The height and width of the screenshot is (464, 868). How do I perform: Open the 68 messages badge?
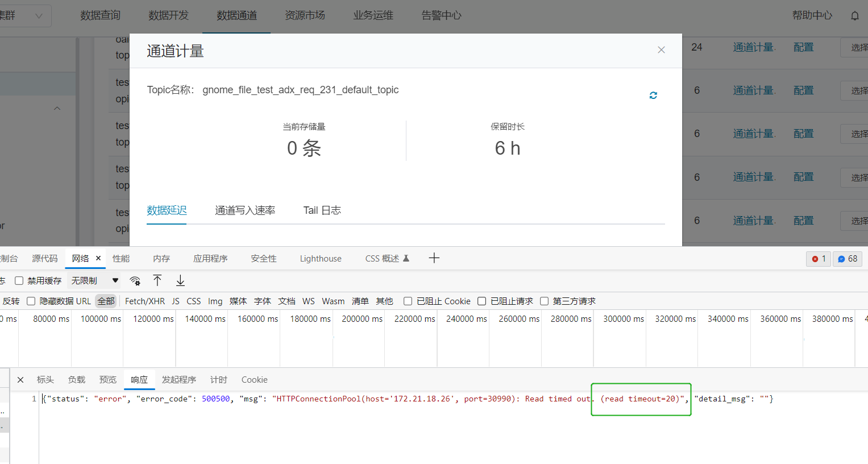[x=848, y=259]
